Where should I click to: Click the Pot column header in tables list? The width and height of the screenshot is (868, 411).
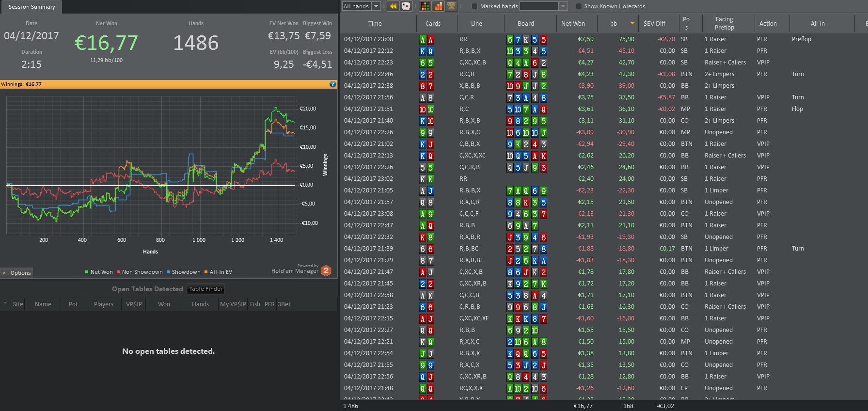point(73,304)
